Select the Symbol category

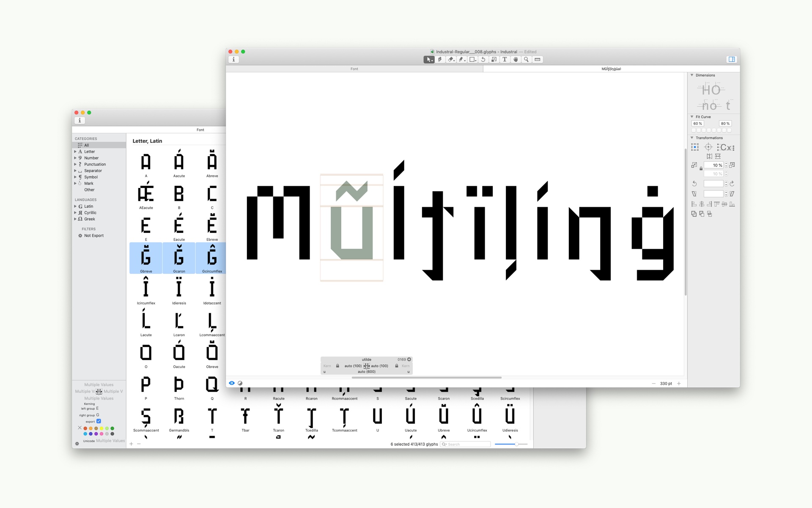[99, 177]
